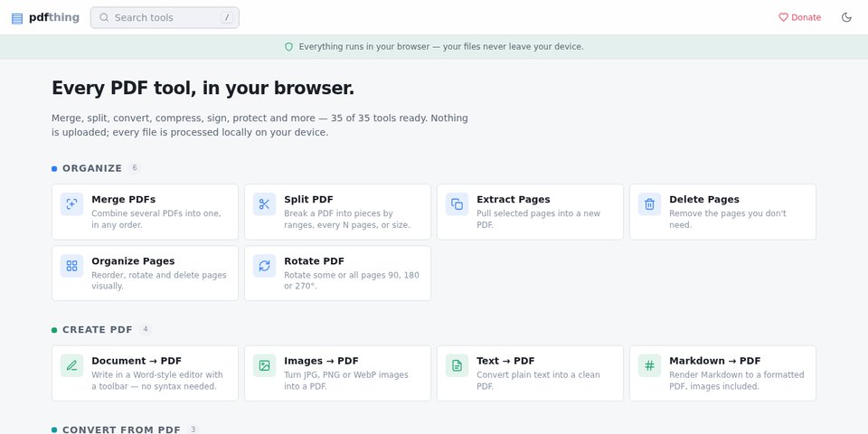Open the Organize Pages card title
This screenshot has width=868, height=434.
[x=133, y=260]
